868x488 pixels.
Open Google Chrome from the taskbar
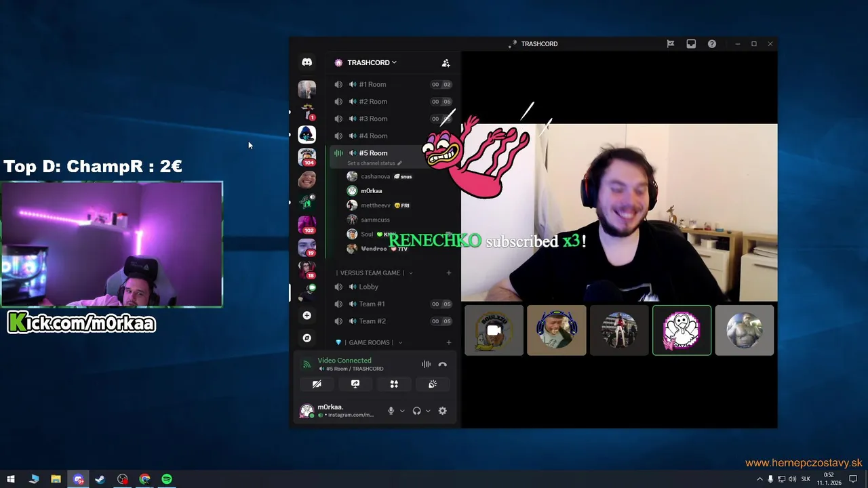144,479
